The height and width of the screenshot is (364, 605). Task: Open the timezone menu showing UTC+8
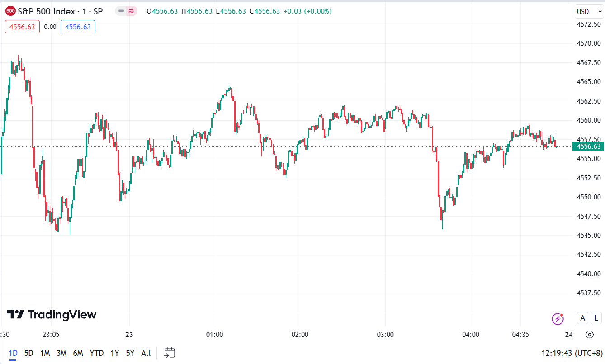[571, 353]
